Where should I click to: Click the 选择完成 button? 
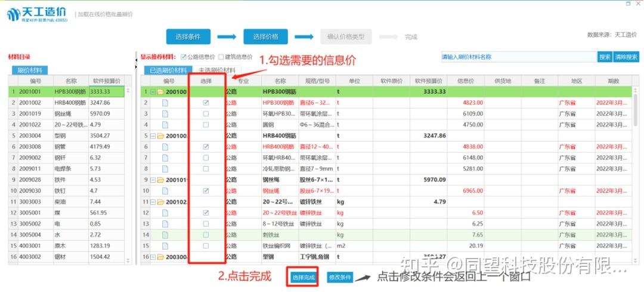[x=304, y=278]
